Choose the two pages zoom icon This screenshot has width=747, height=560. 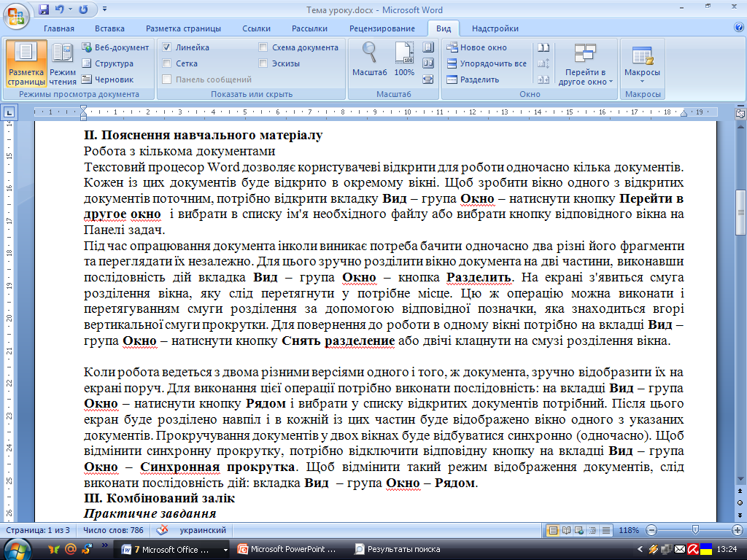427,63
